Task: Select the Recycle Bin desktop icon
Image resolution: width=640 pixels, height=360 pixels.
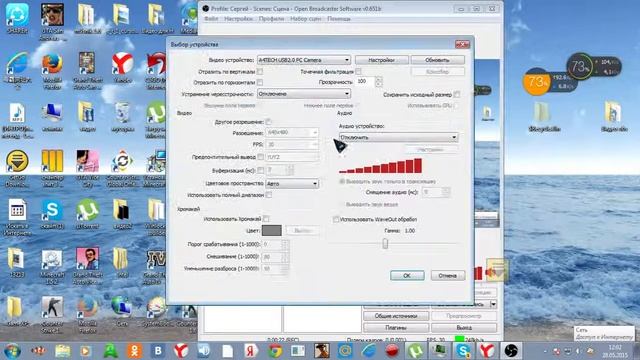Action: (x=122, y=117)
